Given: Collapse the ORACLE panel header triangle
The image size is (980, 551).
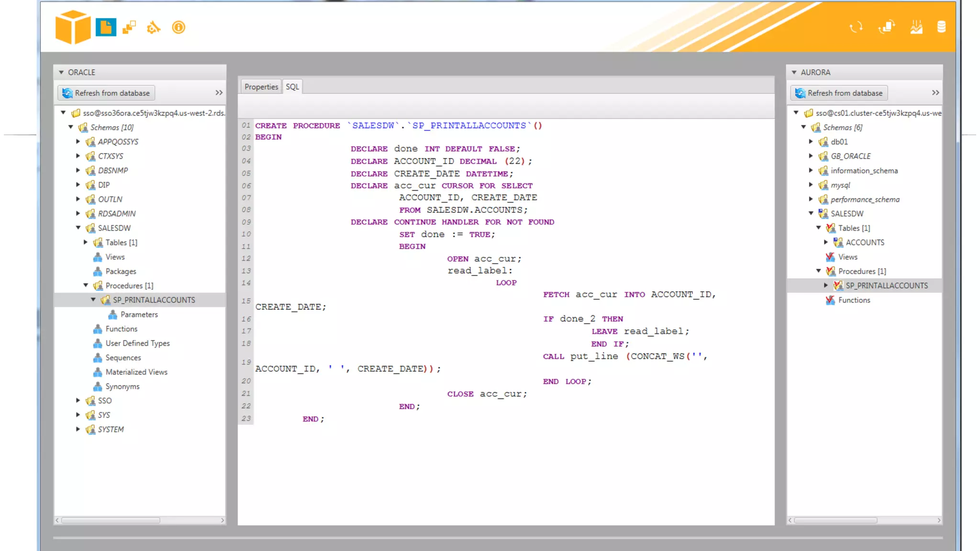Looking at the screenshot, I should coord(61,72).
